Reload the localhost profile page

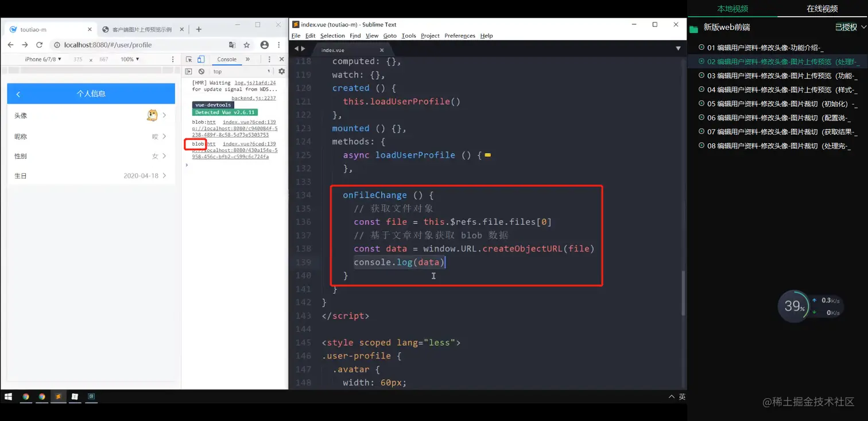[40, 45]
